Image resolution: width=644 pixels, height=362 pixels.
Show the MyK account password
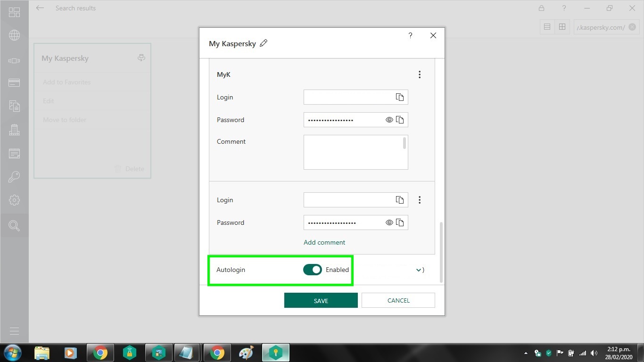389,120
